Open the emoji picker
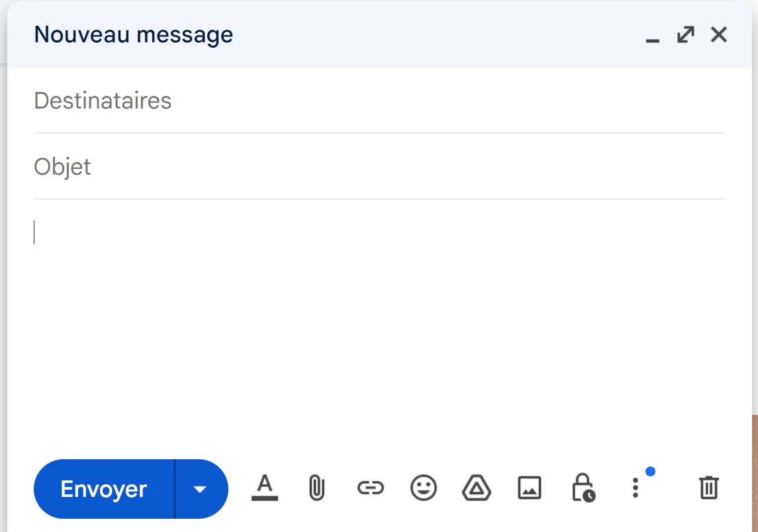This screenshot has height=532, width=758. click(424, 488)
